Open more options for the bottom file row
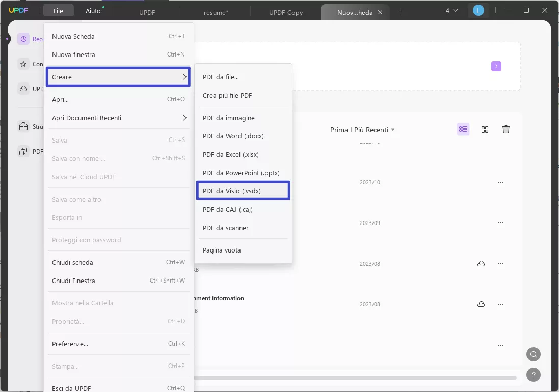Screen dimensions: 559x392 tap(500, 345)
